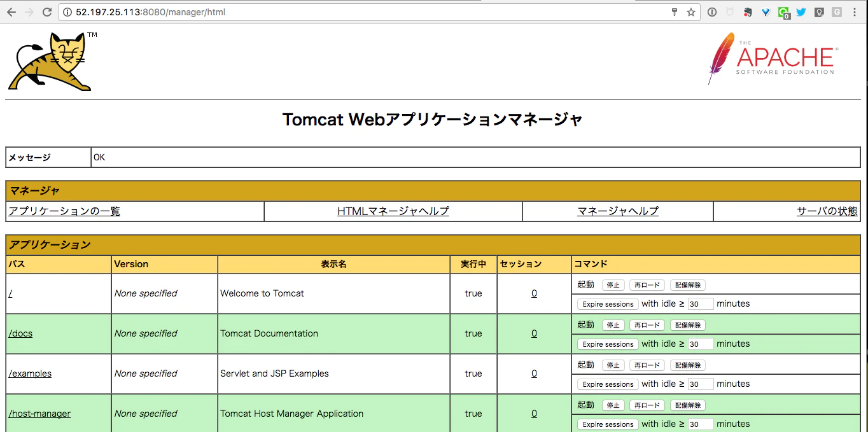Stop /host-manager with its 停止 button
Screen dimensions: 868x432
(x=613, y=405)
